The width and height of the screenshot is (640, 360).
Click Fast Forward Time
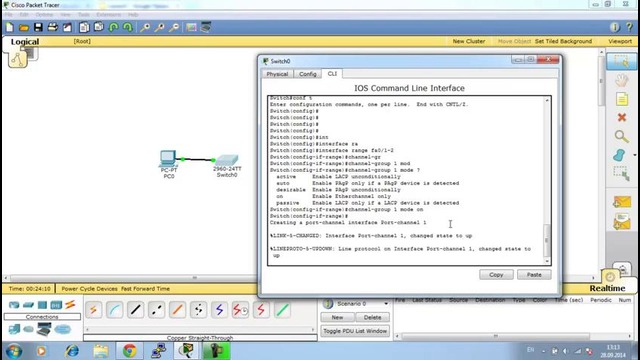(x=145, y=289)
